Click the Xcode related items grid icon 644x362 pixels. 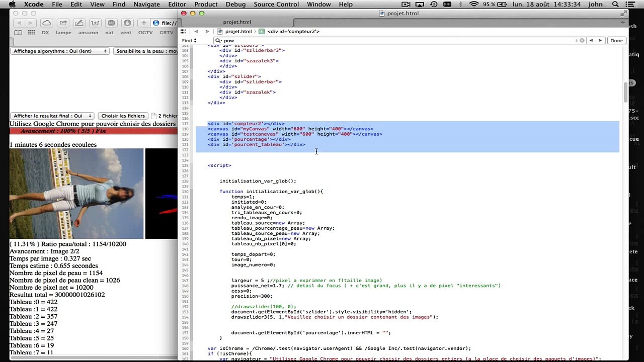184,31
